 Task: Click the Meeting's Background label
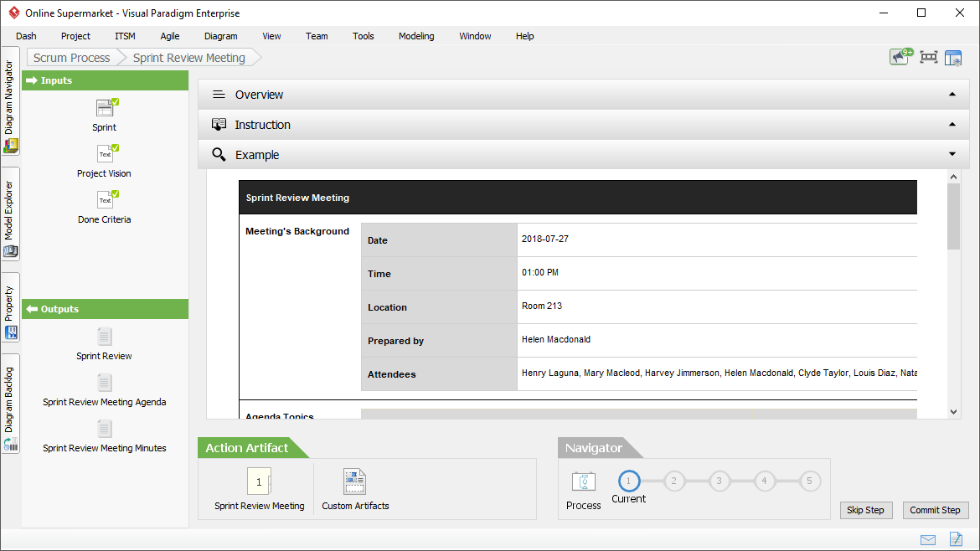coord(297,231)
